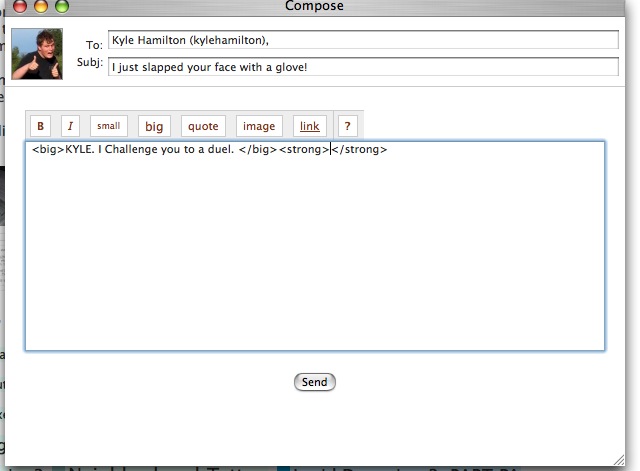The width and height of the screenshot is (640, 471).
Task: Minimize Compose window with yellow button
Action: (x=41, y=5)
